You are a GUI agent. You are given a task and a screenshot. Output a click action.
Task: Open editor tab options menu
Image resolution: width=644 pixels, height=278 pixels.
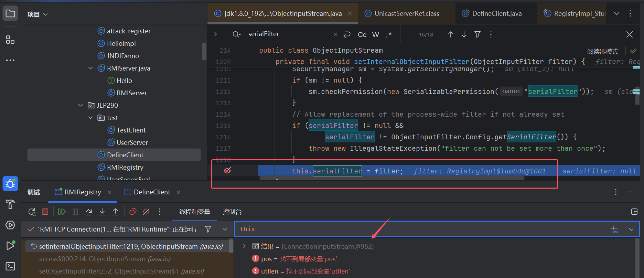pos(630,13)
